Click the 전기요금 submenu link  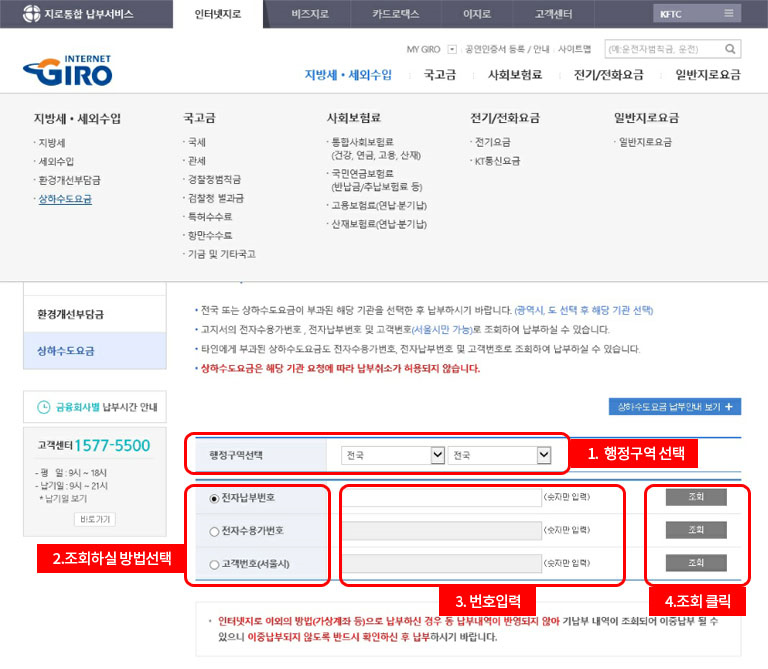[493, 142]
